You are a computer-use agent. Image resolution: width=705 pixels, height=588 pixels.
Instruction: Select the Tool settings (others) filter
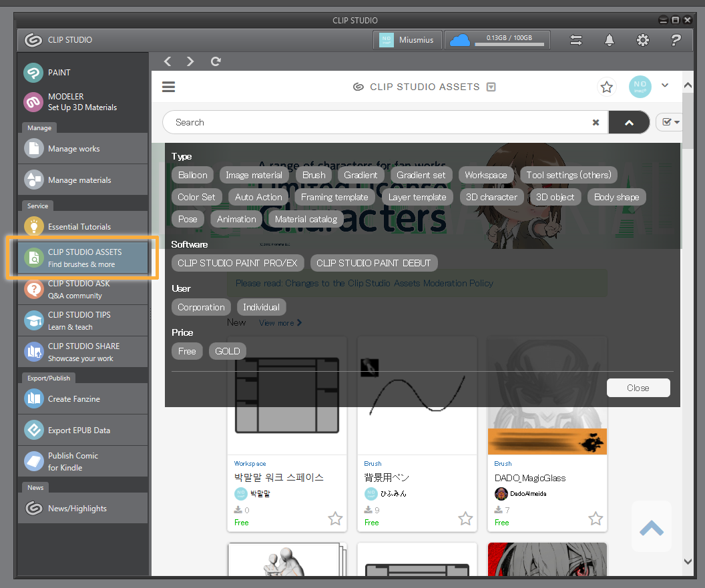(x=569, y=175)
